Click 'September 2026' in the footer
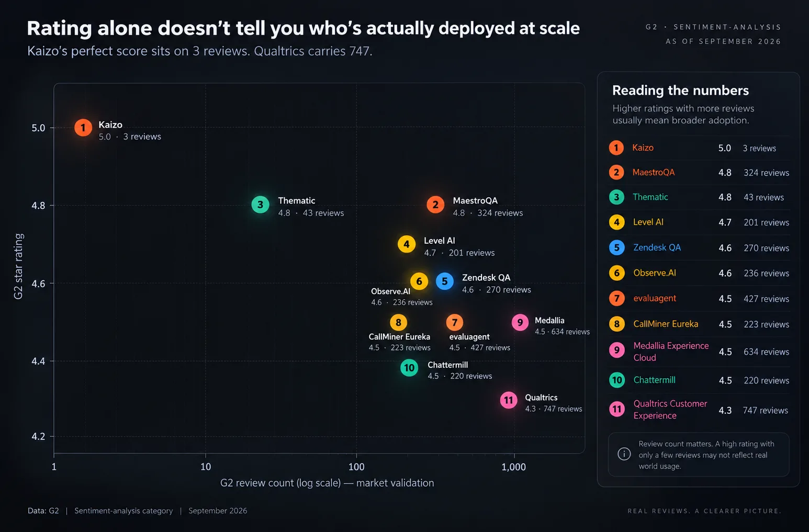Viewport: 809px width, 532px height. tap(218, 511)
